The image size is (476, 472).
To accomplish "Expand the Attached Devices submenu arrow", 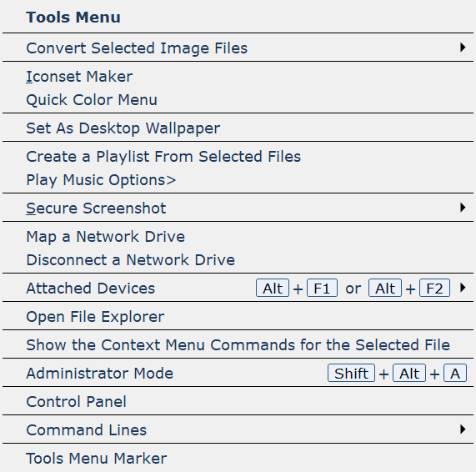I will click(463, 288).
